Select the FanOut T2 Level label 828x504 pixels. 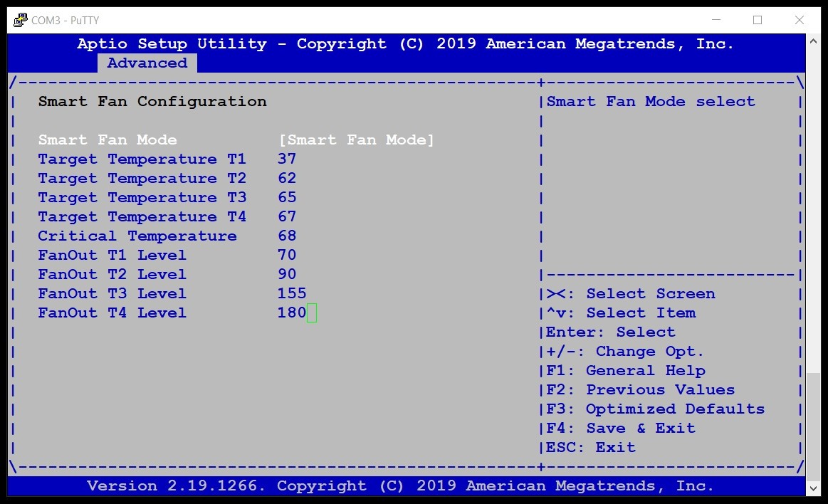point(112,275)
